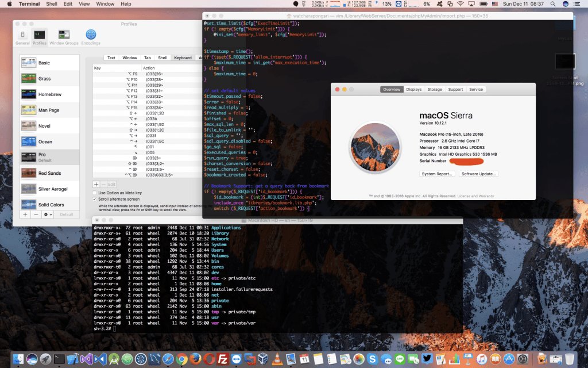Add a new profile with plus button
Viewport: 588px width, 368px height.
[25, 214]
